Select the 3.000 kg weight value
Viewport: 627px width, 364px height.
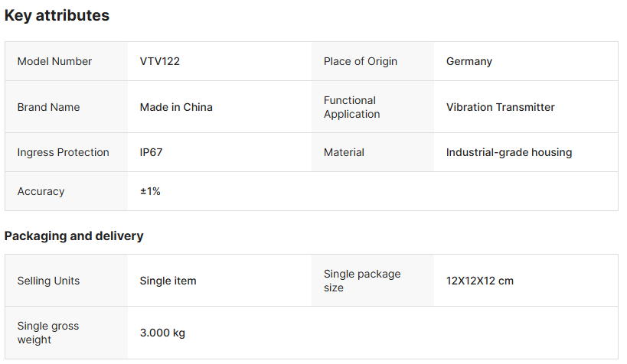coord(162,333)
